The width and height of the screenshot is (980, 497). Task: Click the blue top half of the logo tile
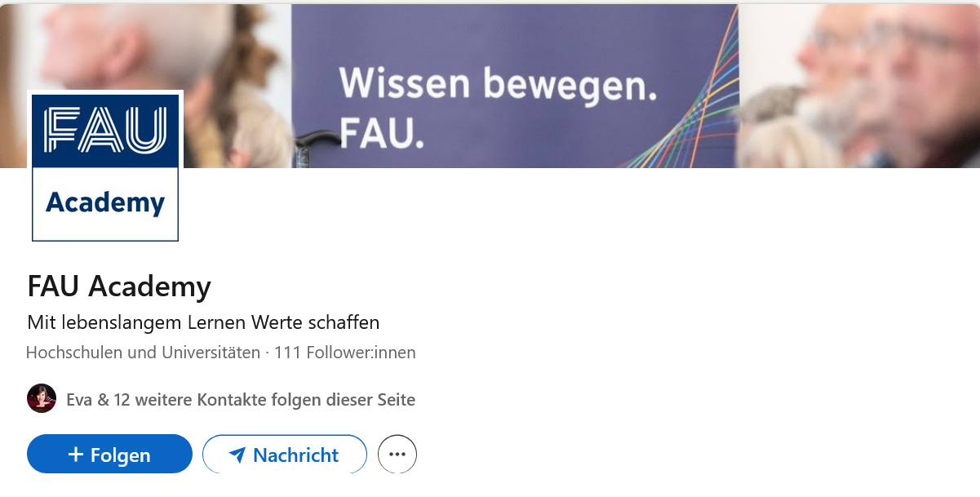[x=105, y=131]
